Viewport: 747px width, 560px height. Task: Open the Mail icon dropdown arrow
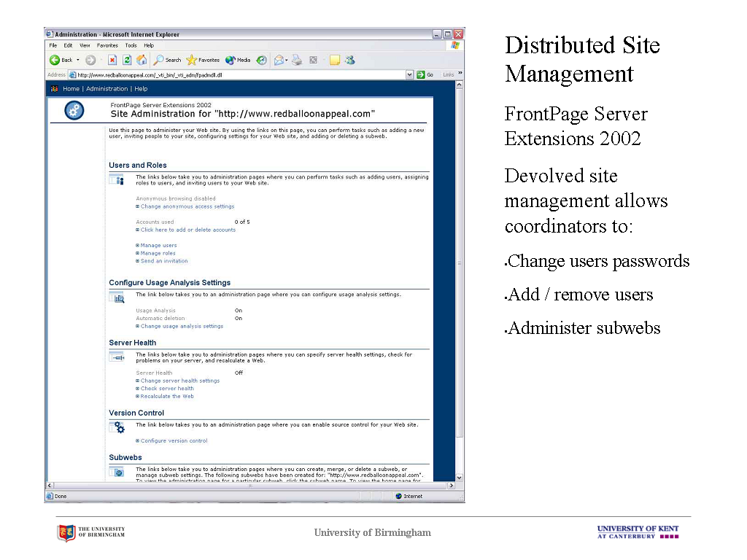click(286, 60)
